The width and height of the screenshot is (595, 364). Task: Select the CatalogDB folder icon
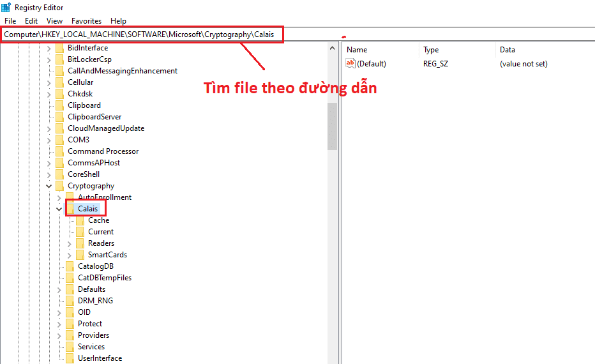click(70, 266)
